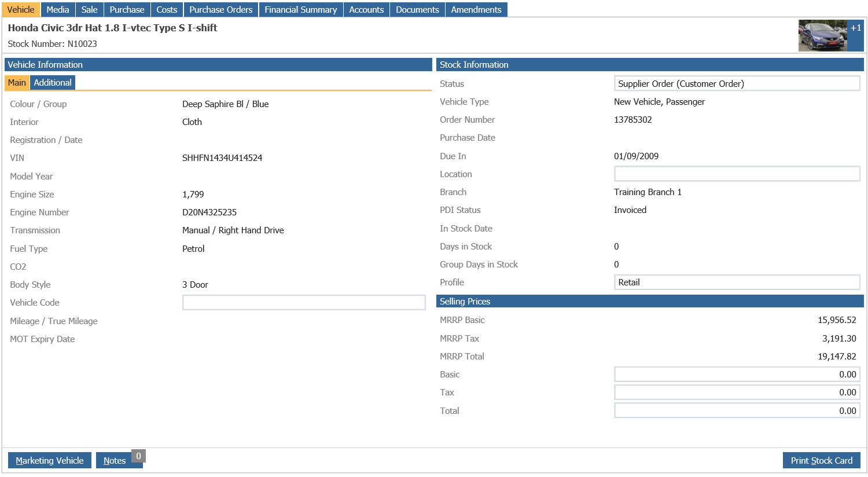
Task: Click the Vehicle Code input box
Action: [x=304, y=302]
